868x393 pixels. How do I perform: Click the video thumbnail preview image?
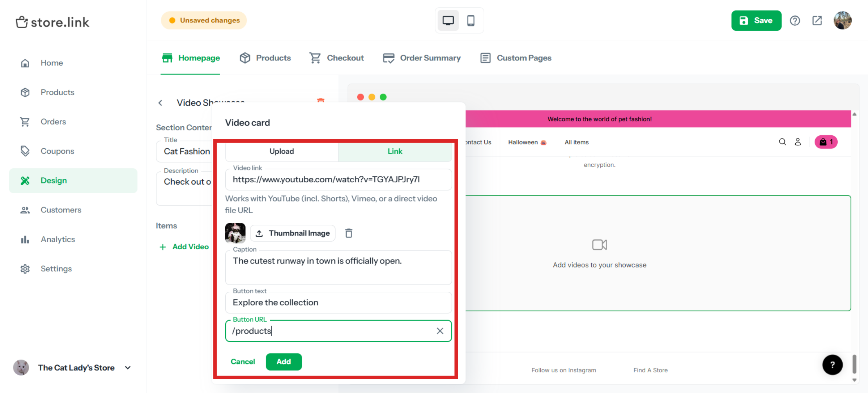pos(235,233)
